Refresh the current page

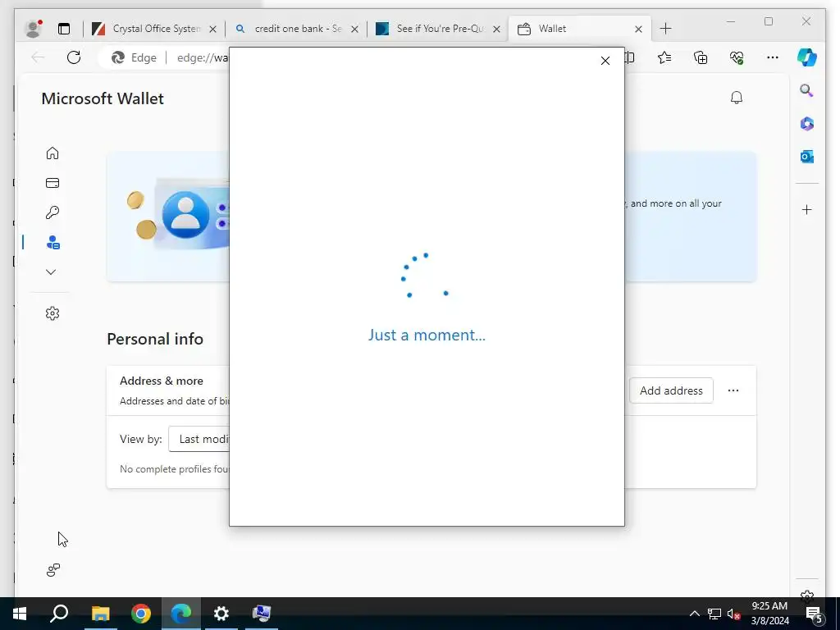coord(74,57)
